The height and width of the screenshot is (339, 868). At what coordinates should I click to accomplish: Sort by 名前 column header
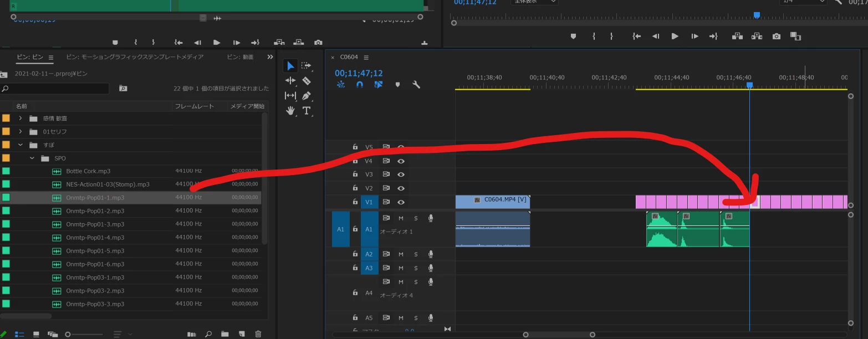coord(22,106)
